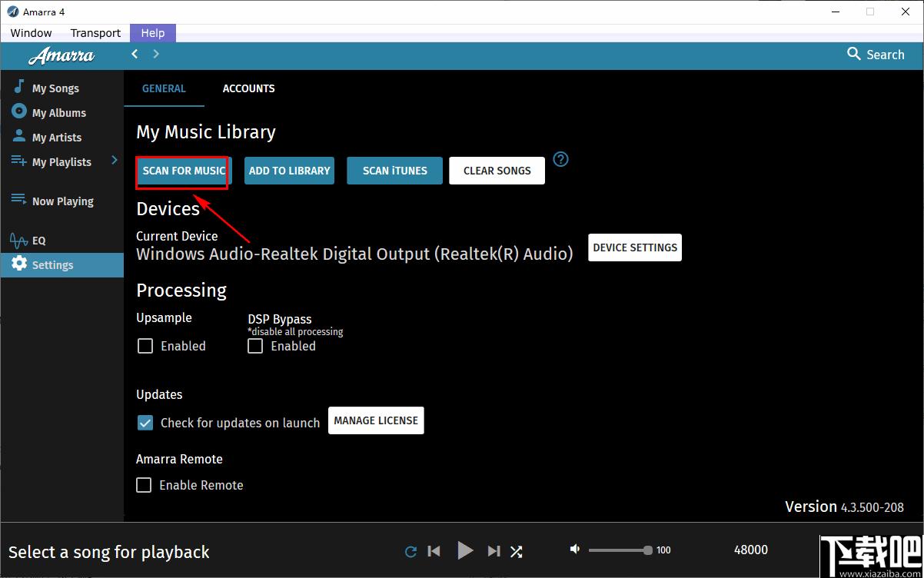924x578 pixels.
Task: Open the library help question mark icon
Action: (561, 159)
